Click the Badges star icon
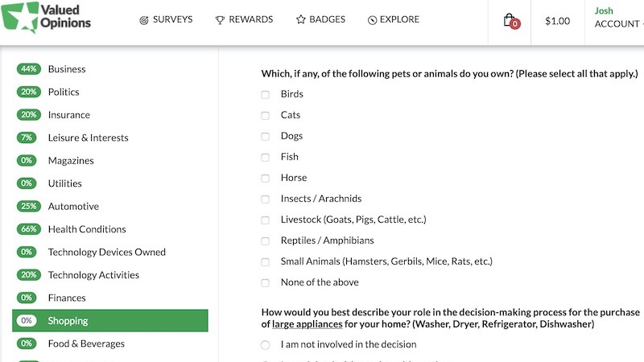 click(x=301, y=20)
